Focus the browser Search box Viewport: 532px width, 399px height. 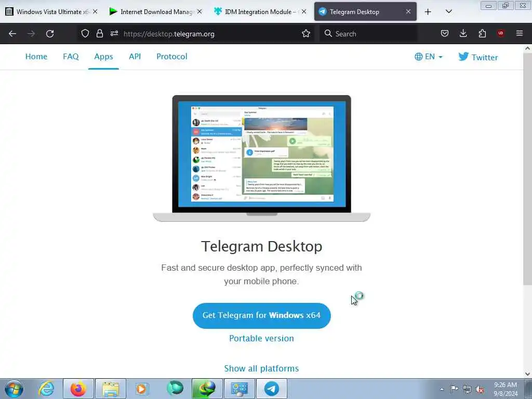[368, 34]
